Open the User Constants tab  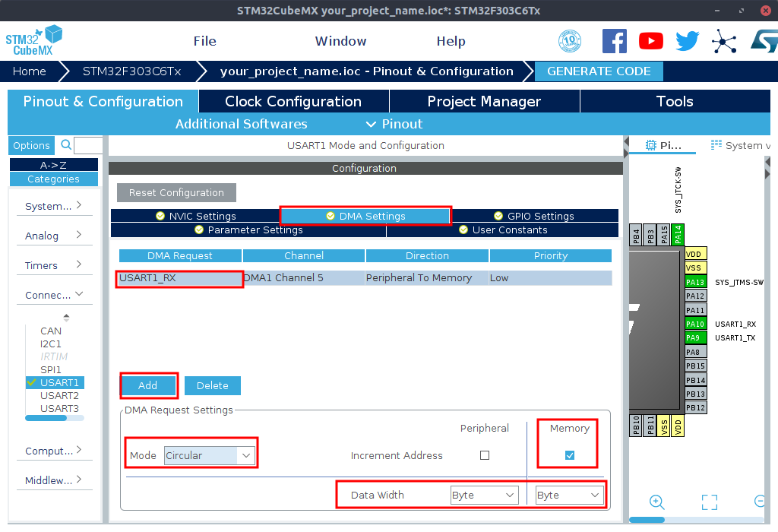pyautogui.click(x=503, y=230)
